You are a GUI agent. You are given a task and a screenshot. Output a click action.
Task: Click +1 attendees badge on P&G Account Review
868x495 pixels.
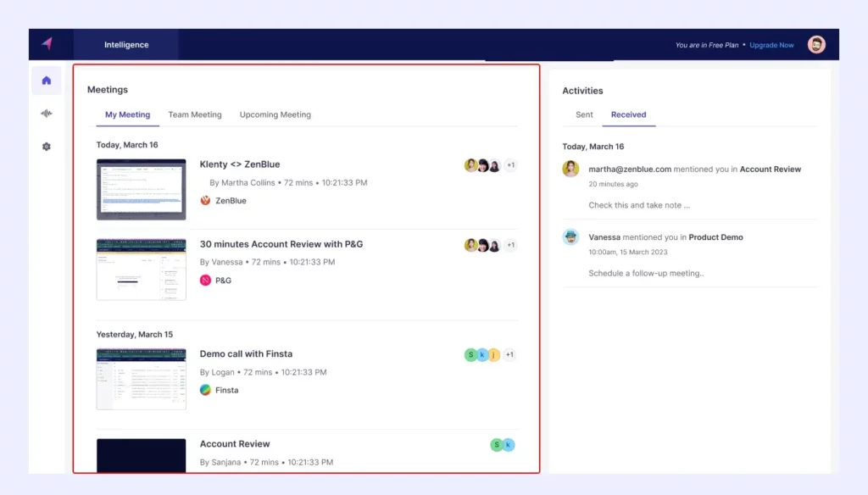point(510,245)
